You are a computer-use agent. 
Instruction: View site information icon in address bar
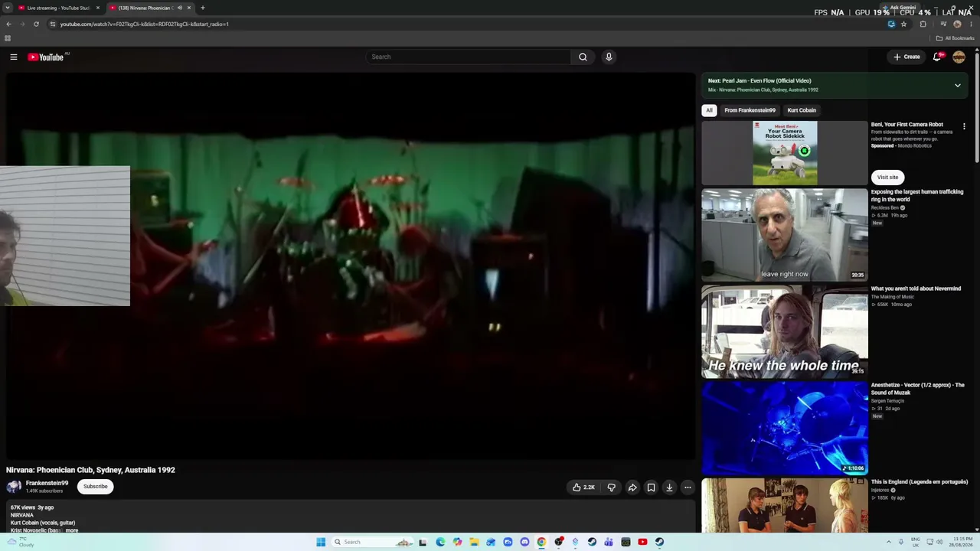pyautogui.click(x=52, y=24)
